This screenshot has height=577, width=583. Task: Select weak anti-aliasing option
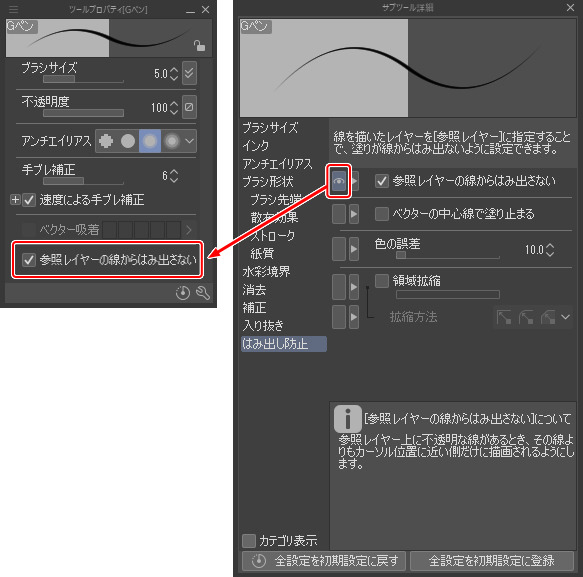[128, 141]
